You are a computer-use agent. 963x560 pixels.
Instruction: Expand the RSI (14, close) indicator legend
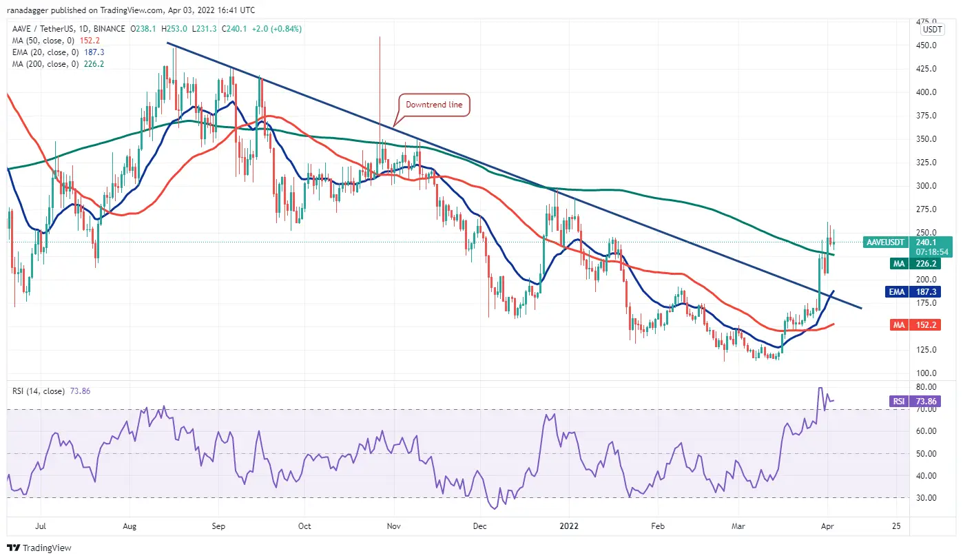point(39,391)
